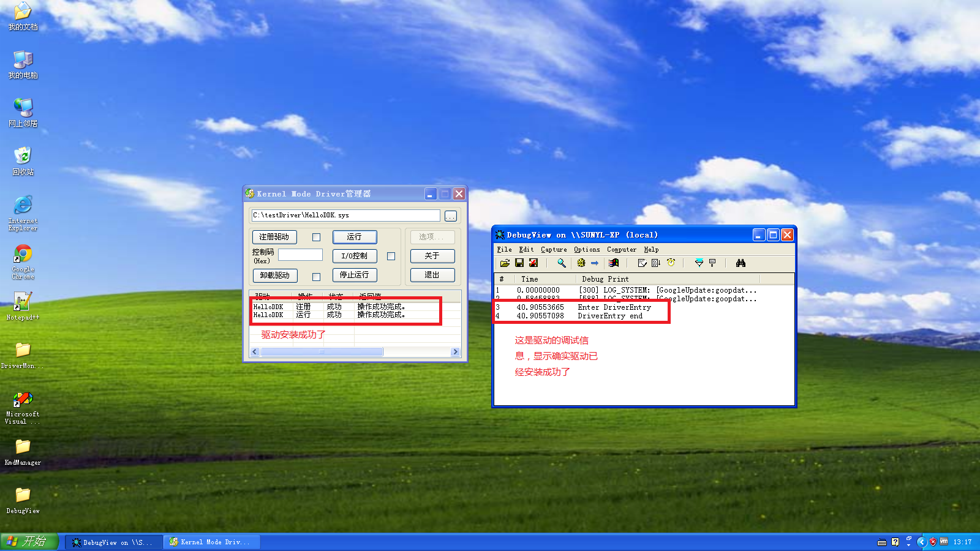Toggle the Capture magnifier icon in DebugView
Viewport: 980px width, 551px height.
coord(561,263)
